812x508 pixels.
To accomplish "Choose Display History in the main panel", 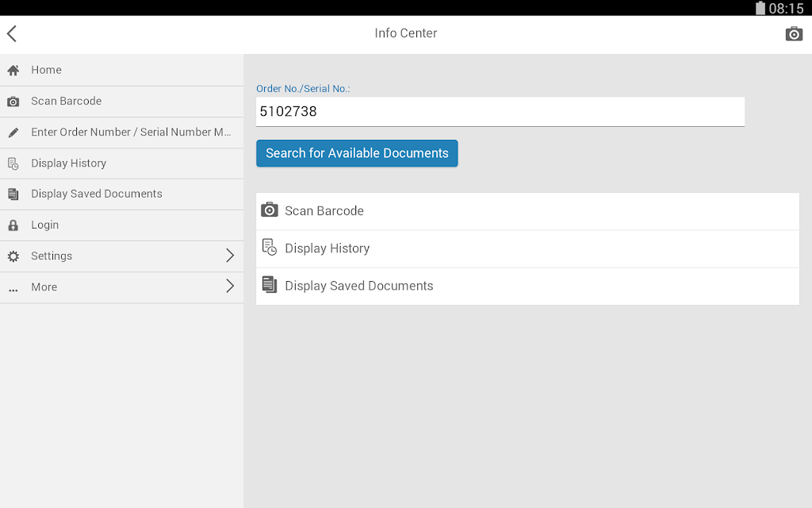I will pyautogui.click(x=527, y=248).
